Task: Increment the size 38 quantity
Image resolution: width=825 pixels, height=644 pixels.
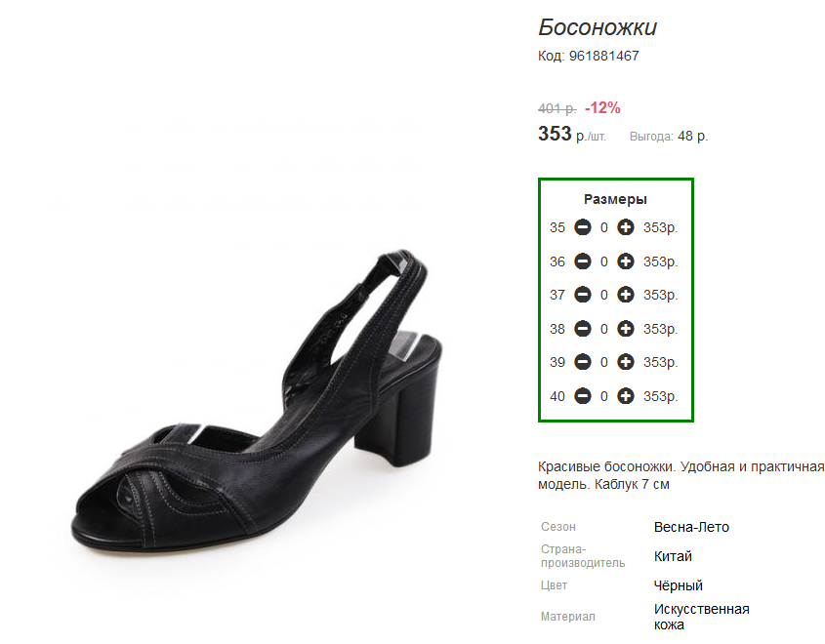Action: 626,329
